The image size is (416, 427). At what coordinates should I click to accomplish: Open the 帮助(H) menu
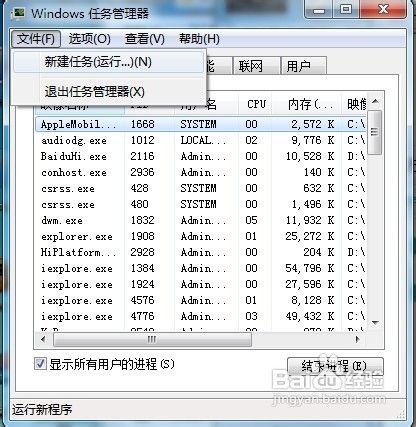point(199,39)
